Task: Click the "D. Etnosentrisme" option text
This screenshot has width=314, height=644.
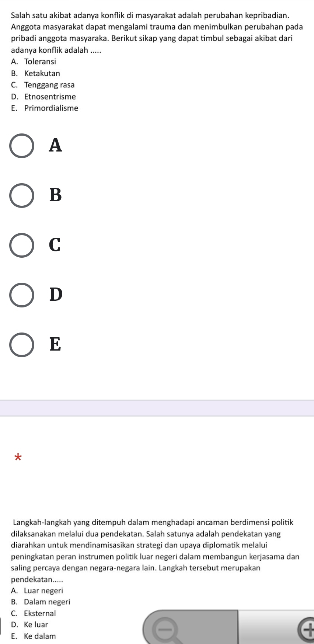Action: click(43, 97)
